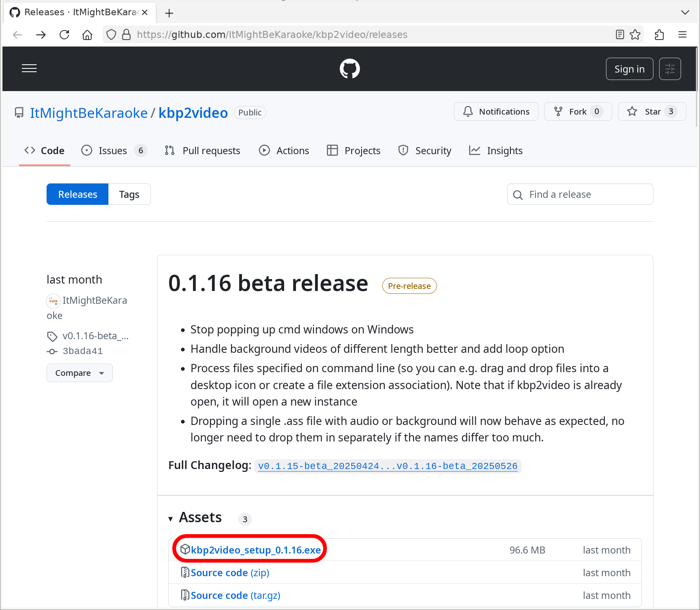Open the Insights tab

pos(496,151)
